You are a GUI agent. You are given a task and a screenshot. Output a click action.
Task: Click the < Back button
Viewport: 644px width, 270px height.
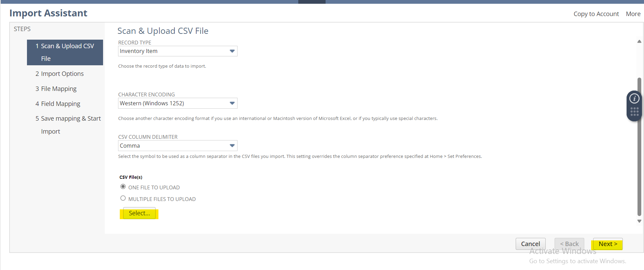click(569, 244)
